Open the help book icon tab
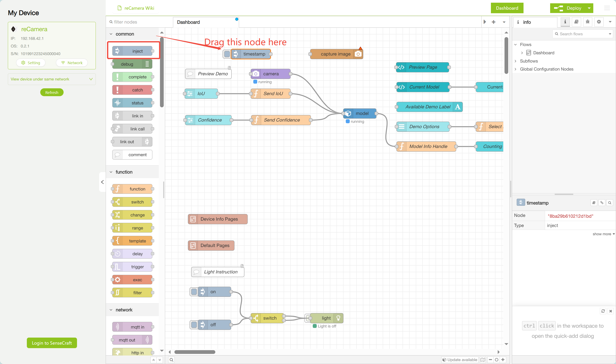Viewport: 616px width, 364px height. pos(576,22)
